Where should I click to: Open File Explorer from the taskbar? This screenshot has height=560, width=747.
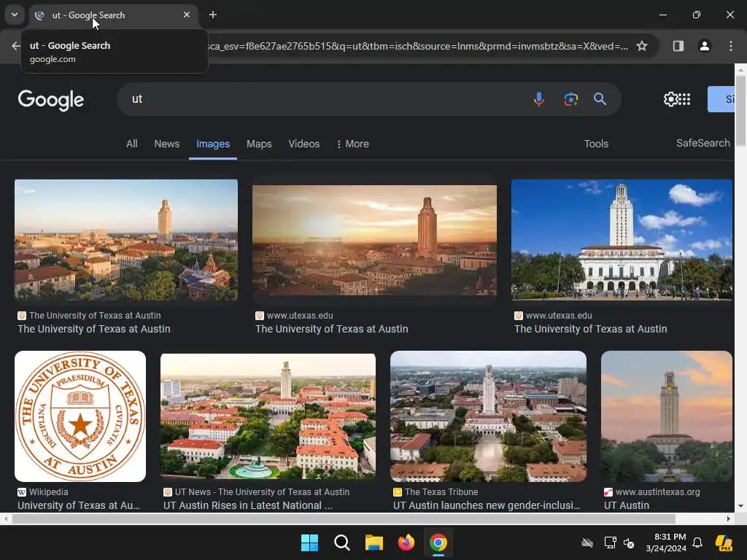click(374, 542)
